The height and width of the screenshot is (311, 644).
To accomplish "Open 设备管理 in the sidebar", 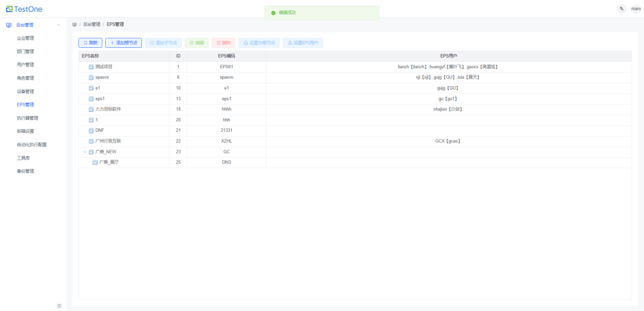I will [25, 91].
